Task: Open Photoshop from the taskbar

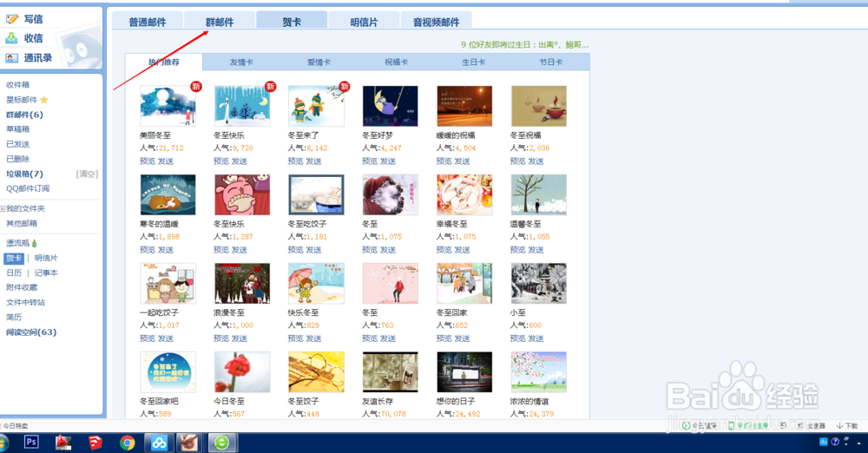Action: pyautogui.click(x=31, y=442)
